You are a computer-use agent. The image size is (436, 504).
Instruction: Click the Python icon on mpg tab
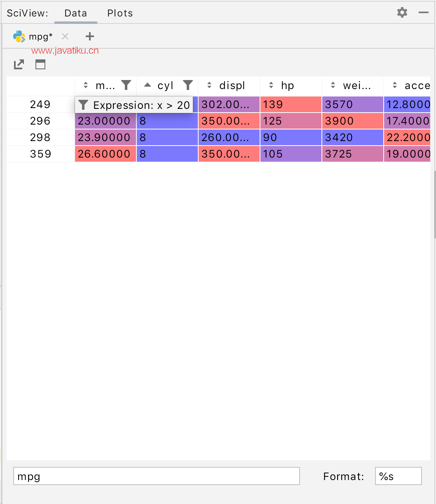19,36
